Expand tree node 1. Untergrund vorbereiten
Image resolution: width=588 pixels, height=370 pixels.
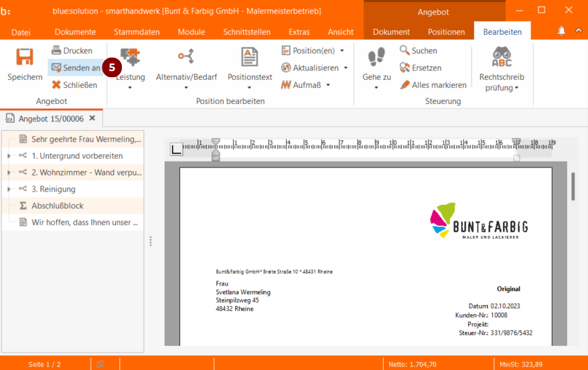click(x=9, y=156)
